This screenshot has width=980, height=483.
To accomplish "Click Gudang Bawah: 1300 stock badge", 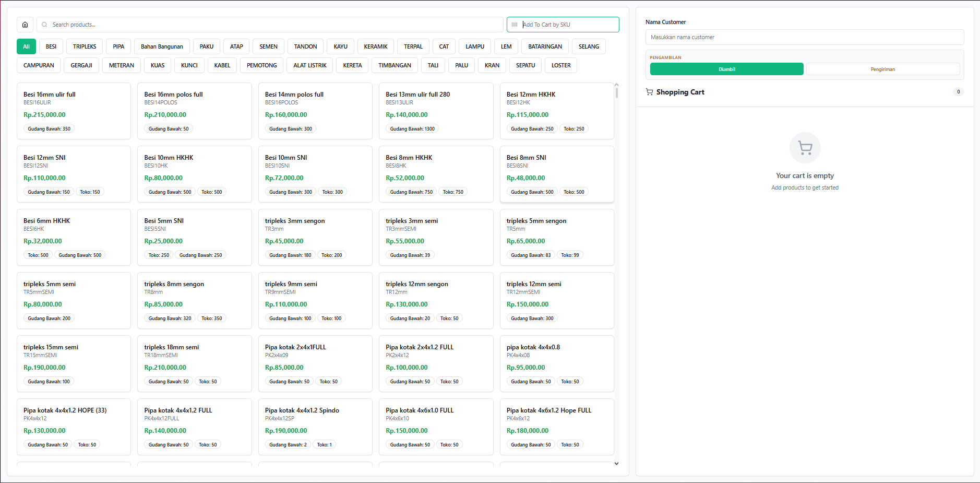I will click(x=412, y=128).
